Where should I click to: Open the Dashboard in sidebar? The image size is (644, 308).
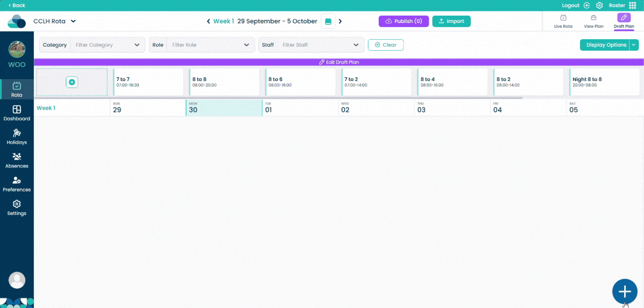[17, 114]
